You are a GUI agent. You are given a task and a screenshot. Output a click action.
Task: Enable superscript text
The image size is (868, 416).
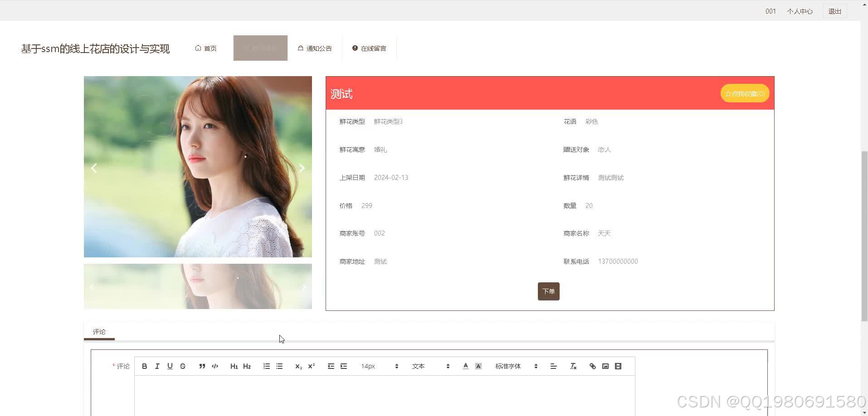[x=311, y=366]
